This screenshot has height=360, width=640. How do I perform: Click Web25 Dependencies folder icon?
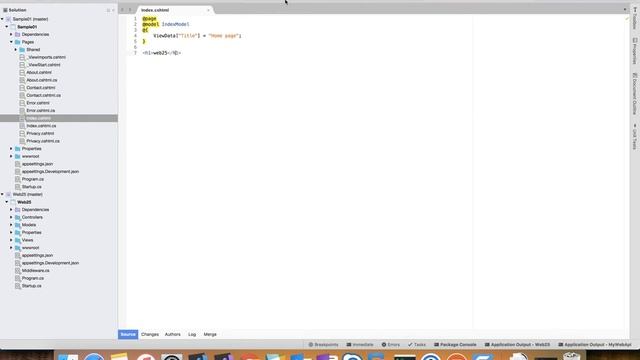point(18,210)
